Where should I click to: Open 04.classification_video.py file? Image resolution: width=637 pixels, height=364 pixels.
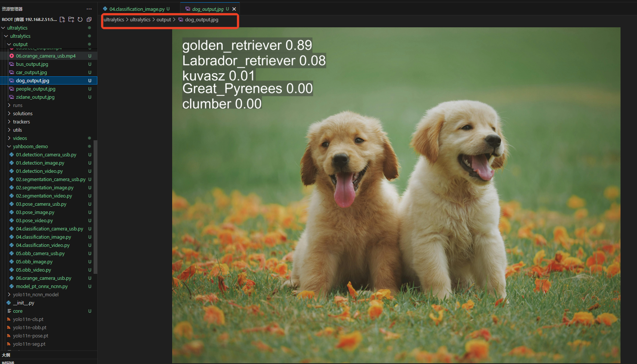click(49, 245)
